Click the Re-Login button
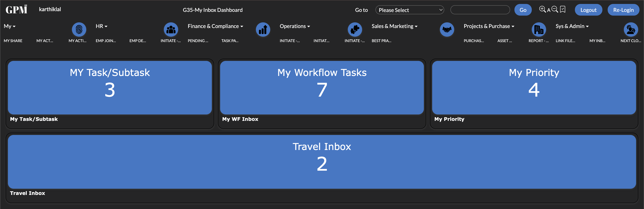Image resolution: width=644 pixels, height=209 pixels. pyautogui.click(x=623, y=10)
